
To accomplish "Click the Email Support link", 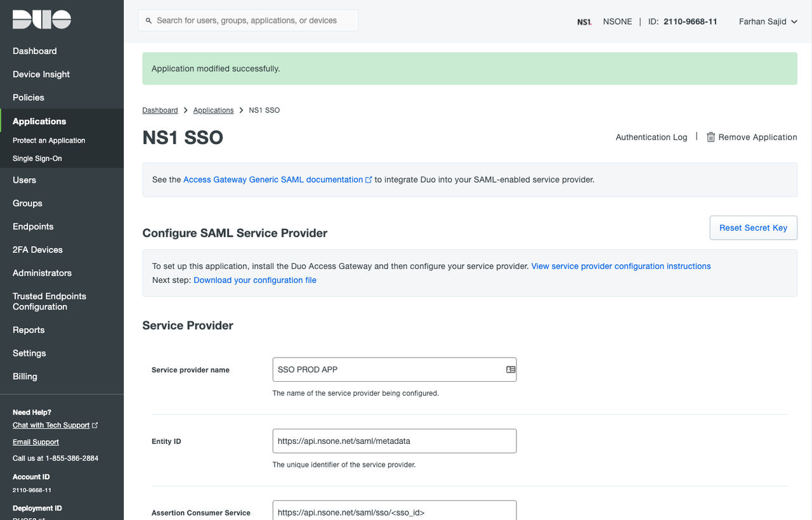I will (36, 442).
